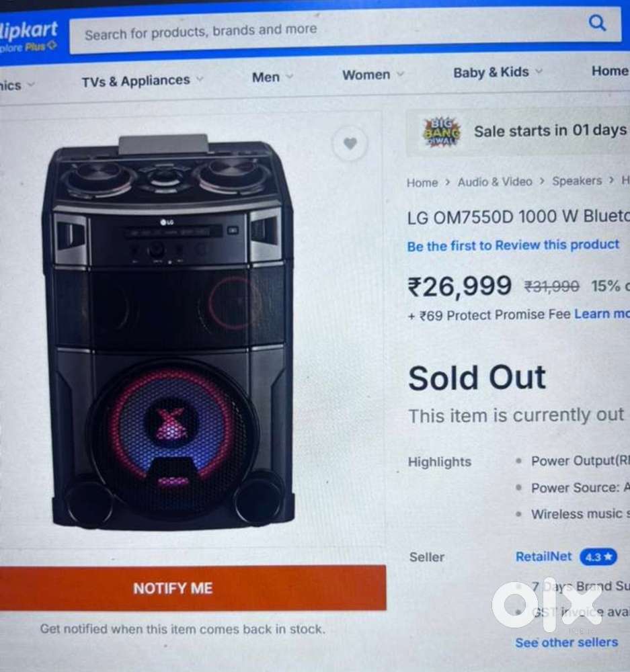Open Be the first to Review link
The width and height of the screenshot is (630, 672).
pos(513,245)
